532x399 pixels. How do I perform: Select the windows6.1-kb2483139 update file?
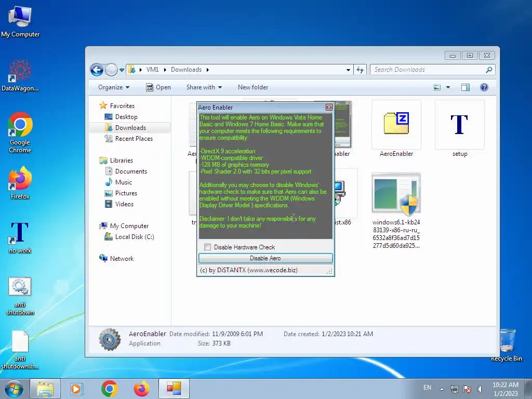(x=396, y=211)
